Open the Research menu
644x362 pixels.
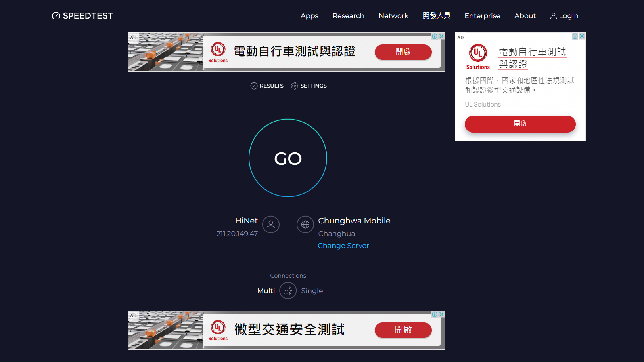(348, 16)
